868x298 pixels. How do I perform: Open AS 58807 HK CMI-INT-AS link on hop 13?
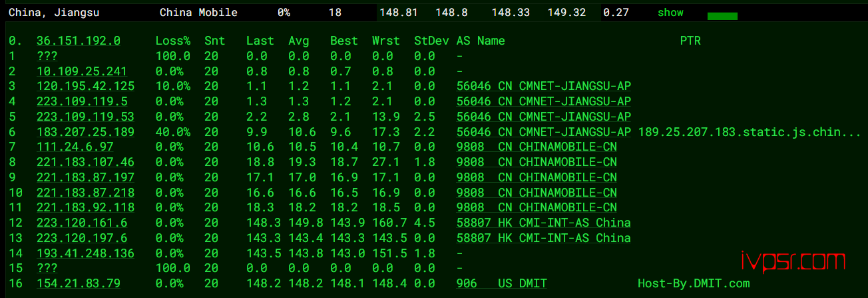pos(544,239)
